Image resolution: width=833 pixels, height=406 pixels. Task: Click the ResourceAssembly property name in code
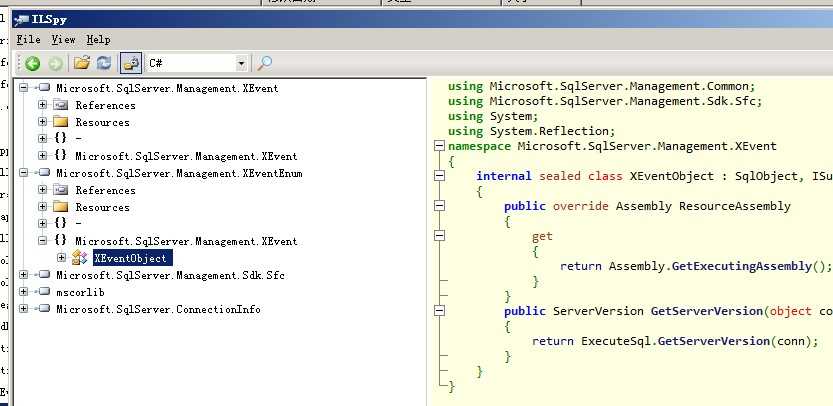(735, 206)
